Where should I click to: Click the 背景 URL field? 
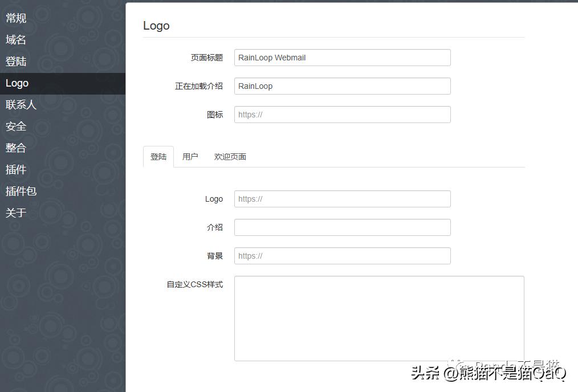point(342,256)
